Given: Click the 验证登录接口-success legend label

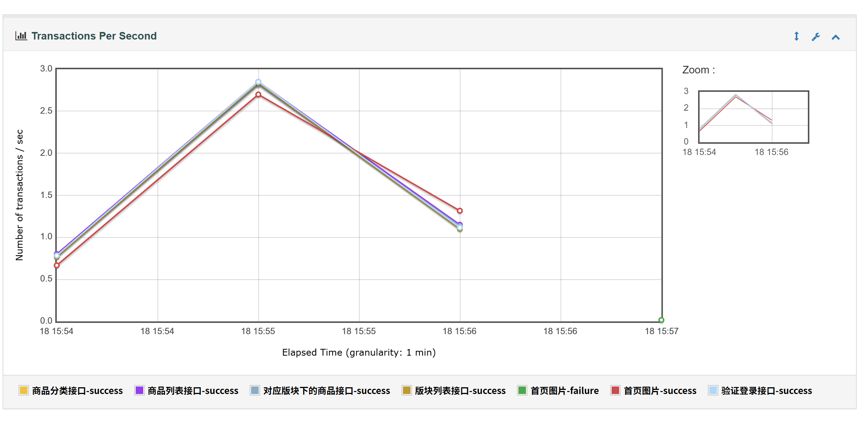Looking at the screenshot, I should pyautogui.click(x=767, y=391).
